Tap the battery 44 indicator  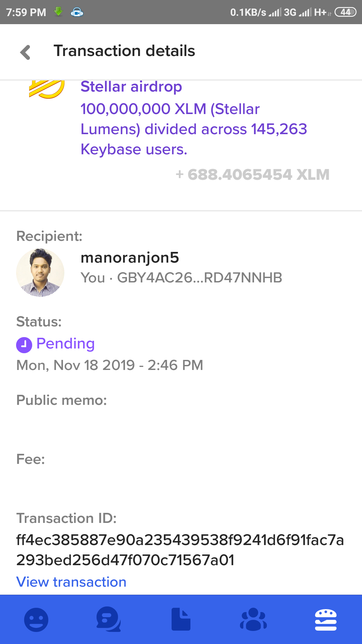pyautogui.click(x=346, y=12)
